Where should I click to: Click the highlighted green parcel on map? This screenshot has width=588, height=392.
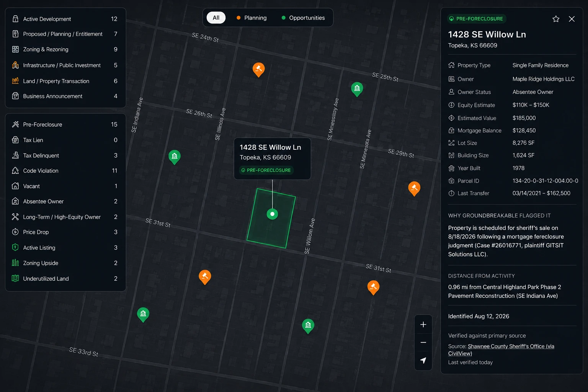(271, 218)
